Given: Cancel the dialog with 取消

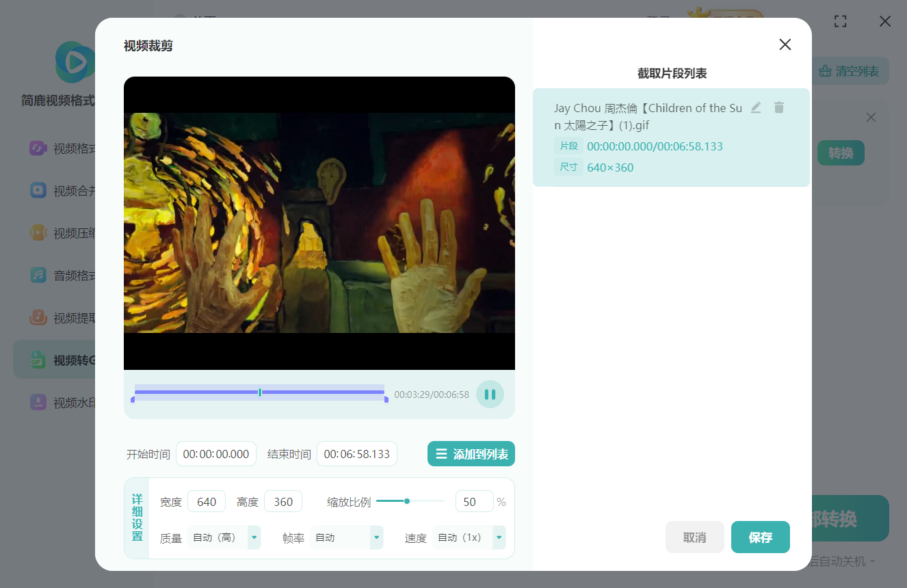Looking at the screenshot, I should tap(695, 537).
